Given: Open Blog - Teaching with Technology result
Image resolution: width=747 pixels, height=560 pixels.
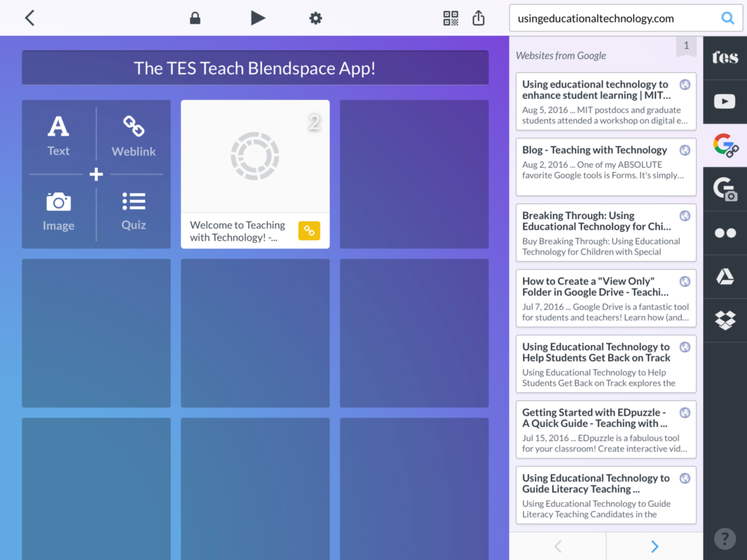Looking at the screenshot, I should [x=605, y=167].
